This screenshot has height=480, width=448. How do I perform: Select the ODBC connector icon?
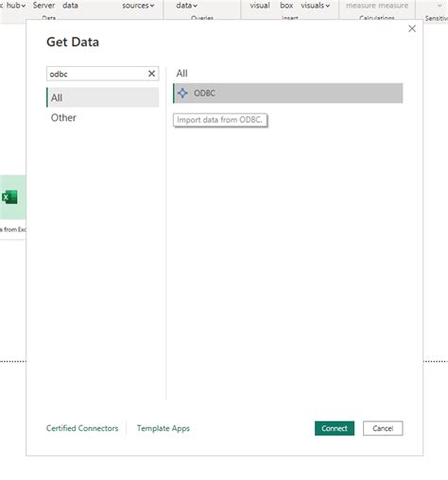(182, 93)
